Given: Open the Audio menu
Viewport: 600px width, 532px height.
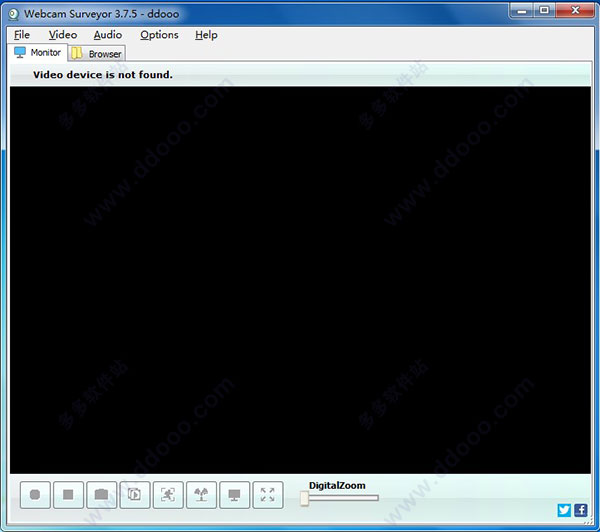Looking at the screenshot, I should tap(108, 35).
